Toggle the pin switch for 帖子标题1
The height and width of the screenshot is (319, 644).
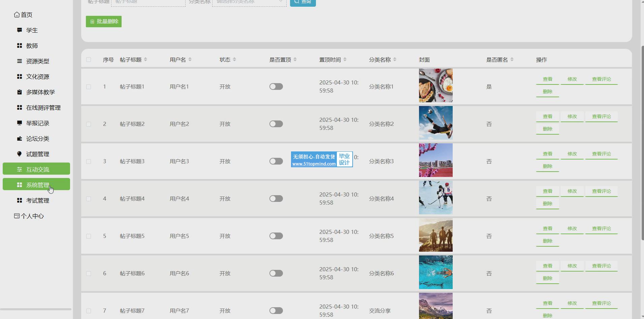(x=276, y=86)
